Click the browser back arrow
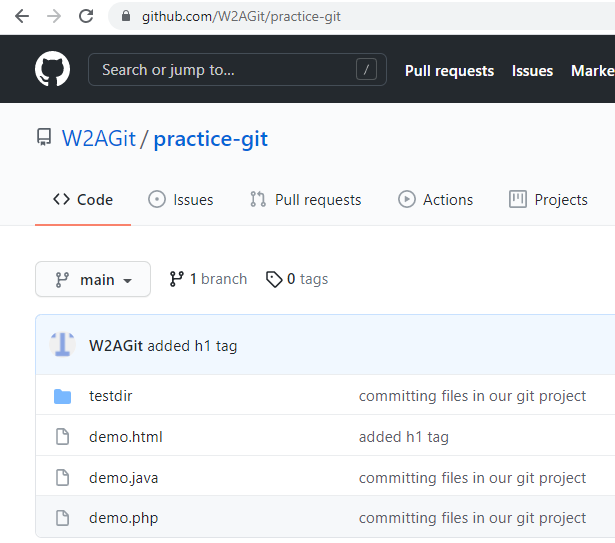This screenshot has width=615, height=543. pos(22,16)
